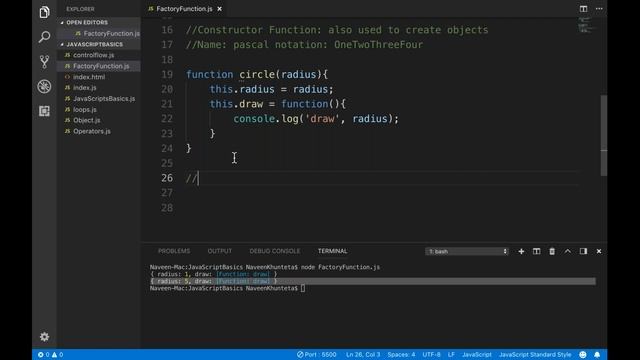Click the pascal notation comment line 17
Viewport: 640px width, 360px height.
tap(304, 44)
